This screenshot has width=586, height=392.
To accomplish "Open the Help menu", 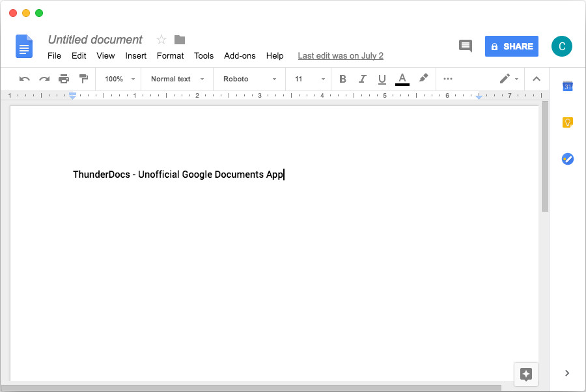I will [x=275, y=56].
